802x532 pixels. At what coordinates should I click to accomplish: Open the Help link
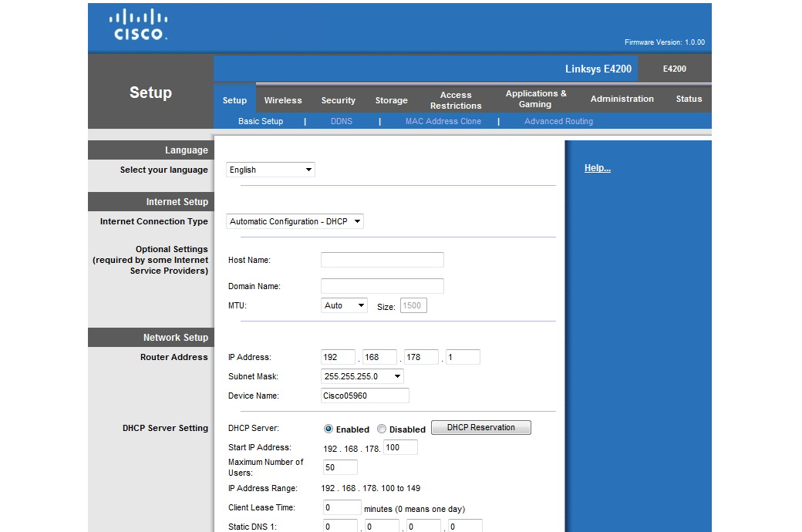(597, 168)
